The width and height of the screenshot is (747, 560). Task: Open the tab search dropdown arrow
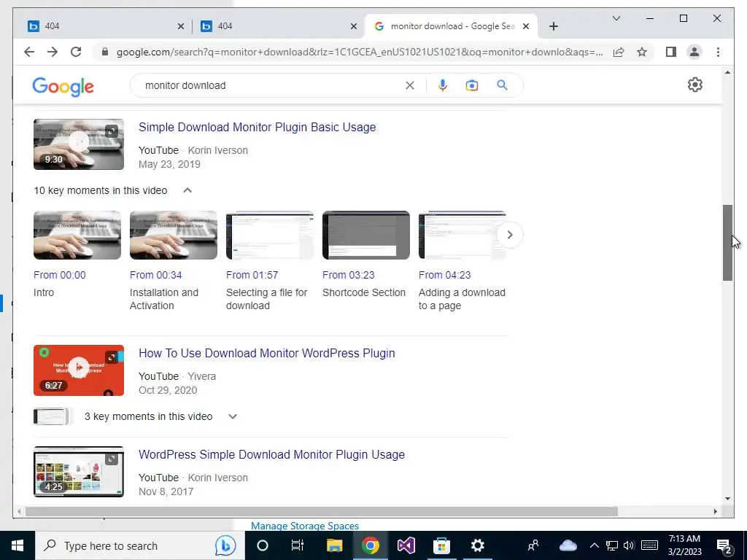(x=616, y=18)
